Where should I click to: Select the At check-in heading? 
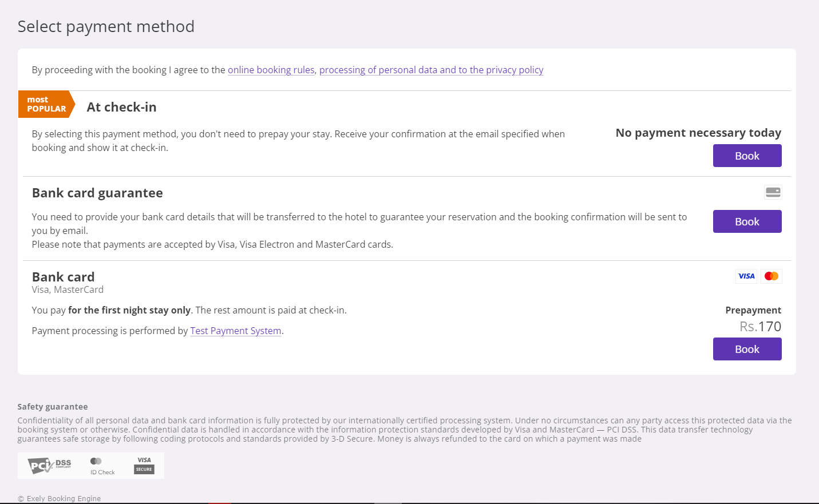pyautogui.click(x=121, y=107)
